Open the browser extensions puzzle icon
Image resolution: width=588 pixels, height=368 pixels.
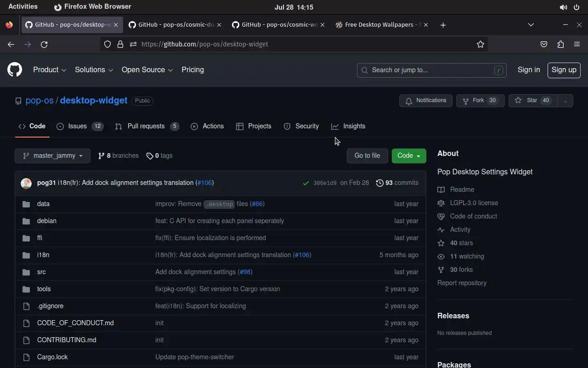560,44
